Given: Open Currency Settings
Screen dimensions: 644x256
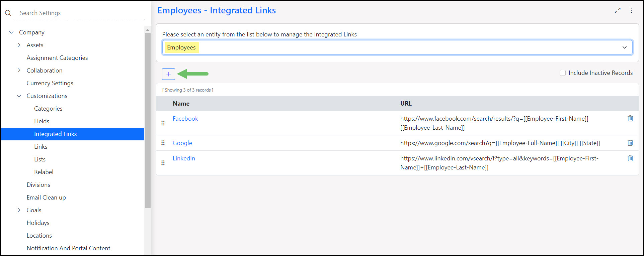Looking at the screenshot, I should pyautogui.click(x=50, y=83).
